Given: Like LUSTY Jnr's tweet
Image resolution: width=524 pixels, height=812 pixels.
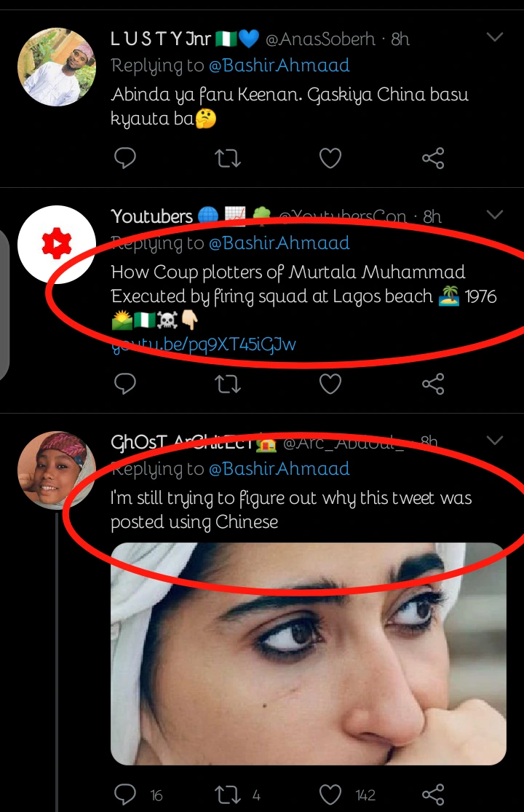Looking at the screenshot, I should (330, 159).
